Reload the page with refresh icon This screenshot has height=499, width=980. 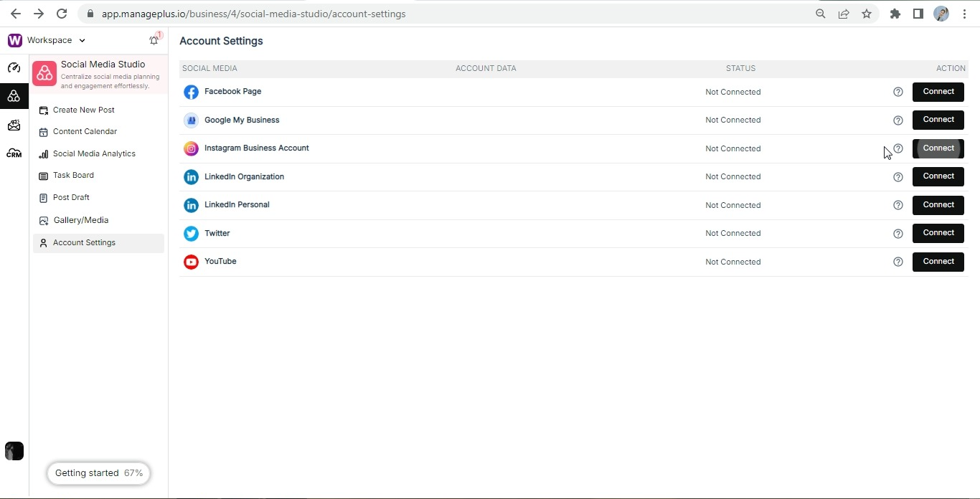tap(62, 14)
